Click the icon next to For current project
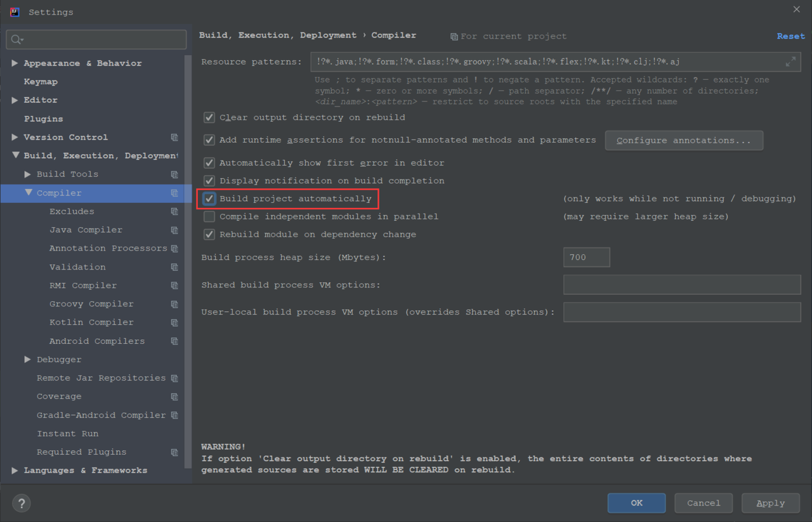Screen dimensions: 812x522 [x=454, y=37]
